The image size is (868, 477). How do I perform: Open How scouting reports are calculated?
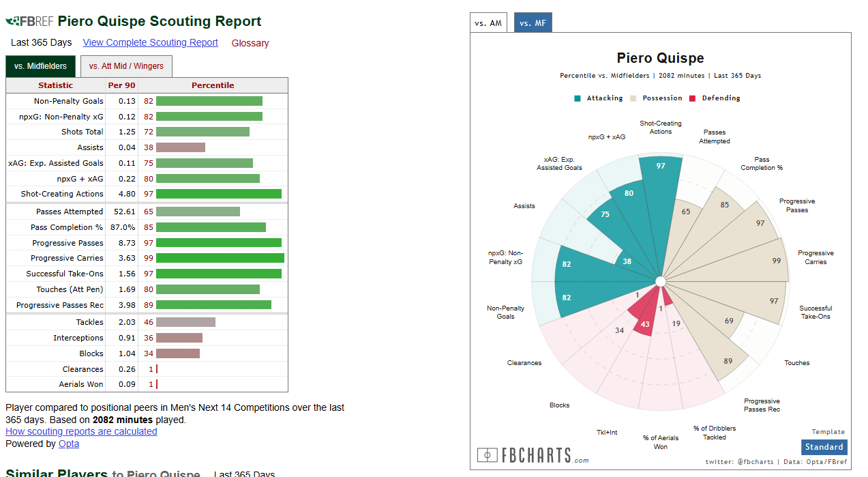81,431
